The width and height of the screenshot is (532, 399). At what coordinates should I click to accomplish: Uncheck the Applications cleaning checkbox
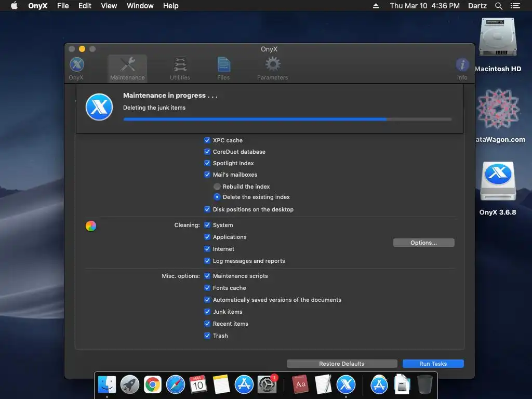click(x=207, y=237)
